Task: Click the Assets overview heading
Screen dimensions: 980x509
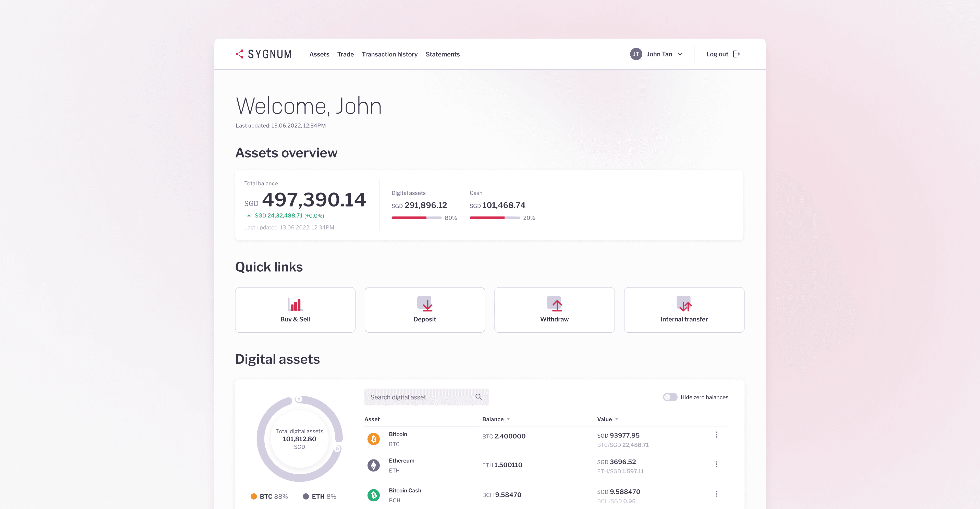Action: click(286, 153)
